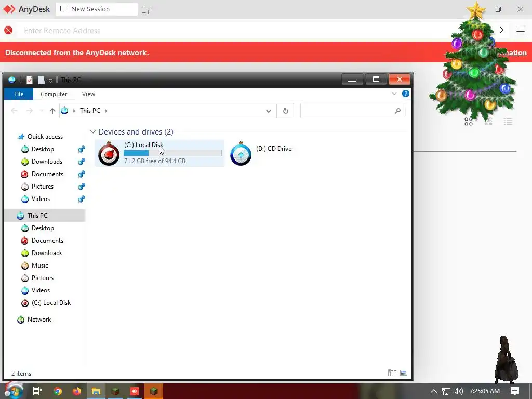The image size is (532, 399).
Task: Show hidden system tray icons
Action: [x=433, y=391]
